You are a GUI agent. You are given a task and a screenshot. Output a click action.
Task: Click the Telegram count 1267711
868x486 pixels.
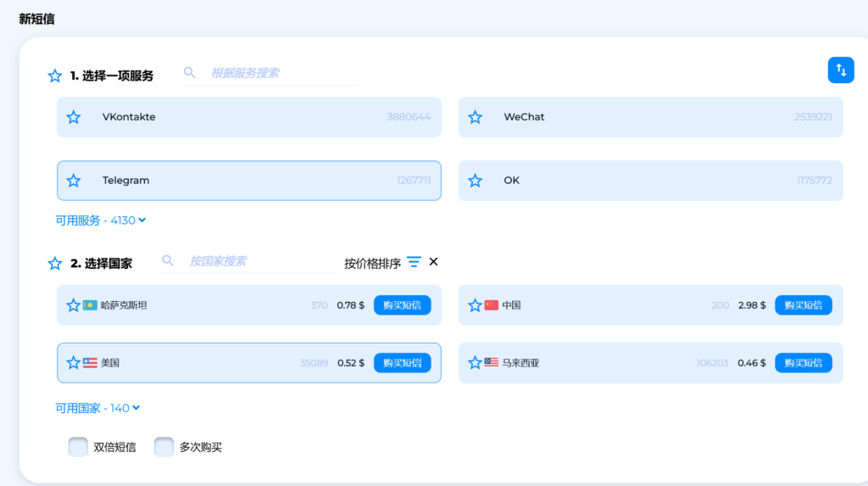click(414, 181)
